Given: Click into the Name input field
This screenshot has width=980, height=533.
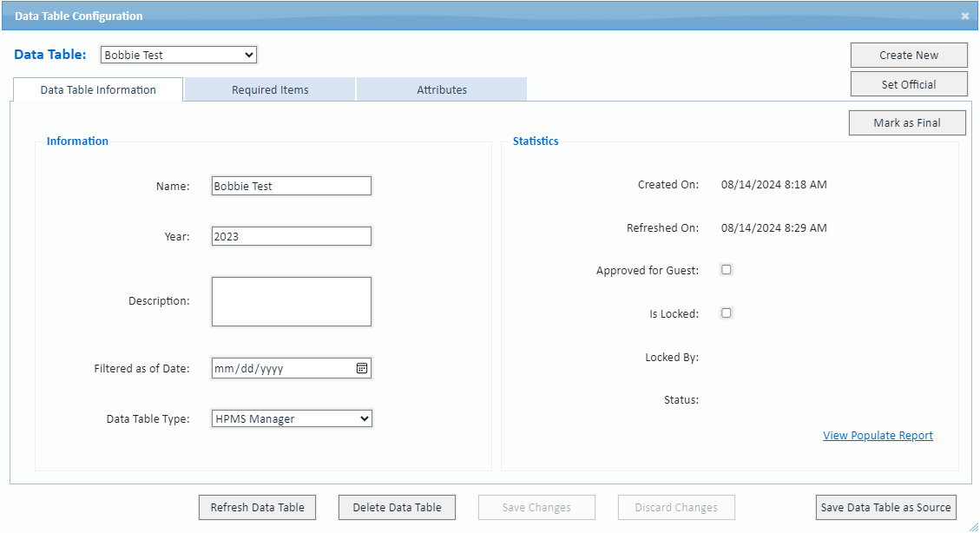Looking at the screenshot, I should pyautogui.click(x=292, y=186).
